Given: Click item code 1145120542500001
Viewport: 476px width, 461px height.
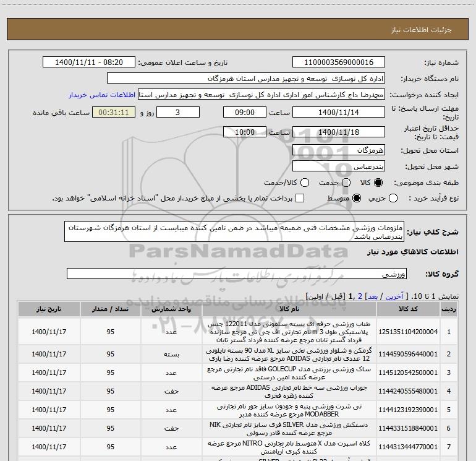Looking at the screenshot, I should pyautogui.click(x=408, y=373).
